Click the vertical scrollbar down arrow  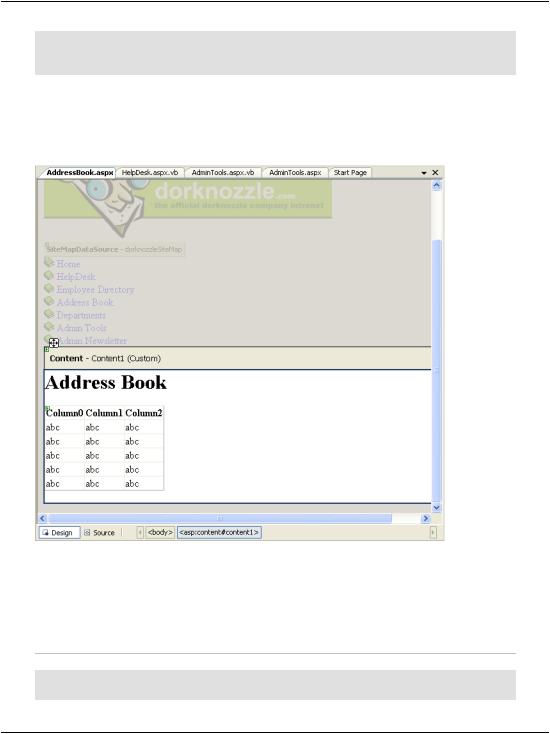[436, 507]
